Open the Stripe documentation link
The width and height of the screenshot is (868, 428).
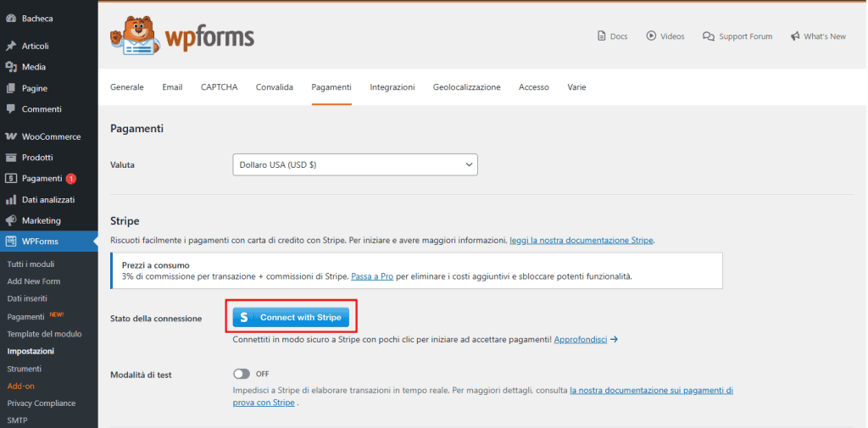click(581, 241)
